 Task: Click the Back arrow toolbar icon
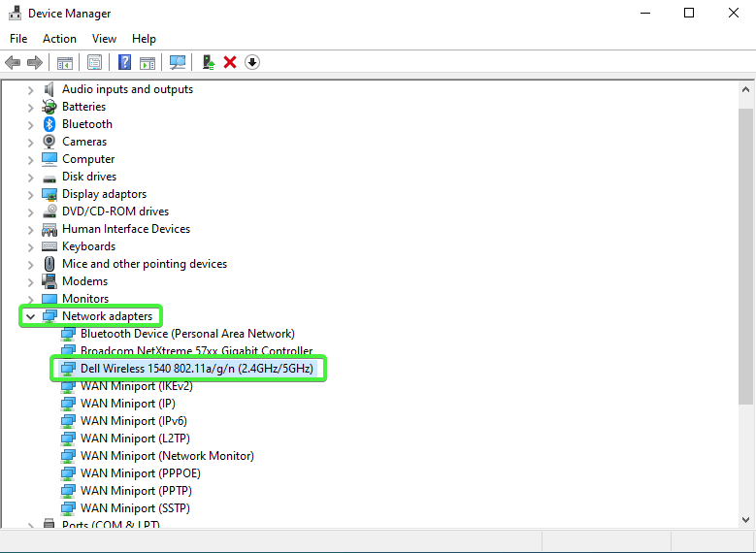[x=13, y=62]
